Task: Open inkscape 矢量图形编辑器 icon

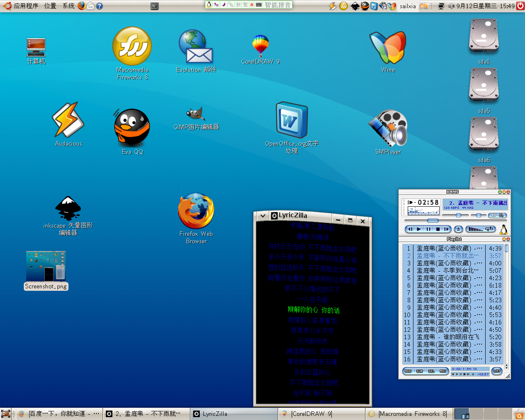Action: [68, 216]
